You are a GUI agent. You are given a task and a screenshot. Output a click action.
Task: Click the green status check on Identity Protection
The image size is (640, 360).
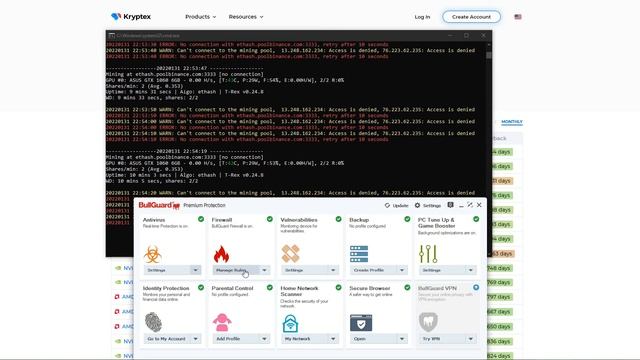pyautogui.click(x=201, y=287)
